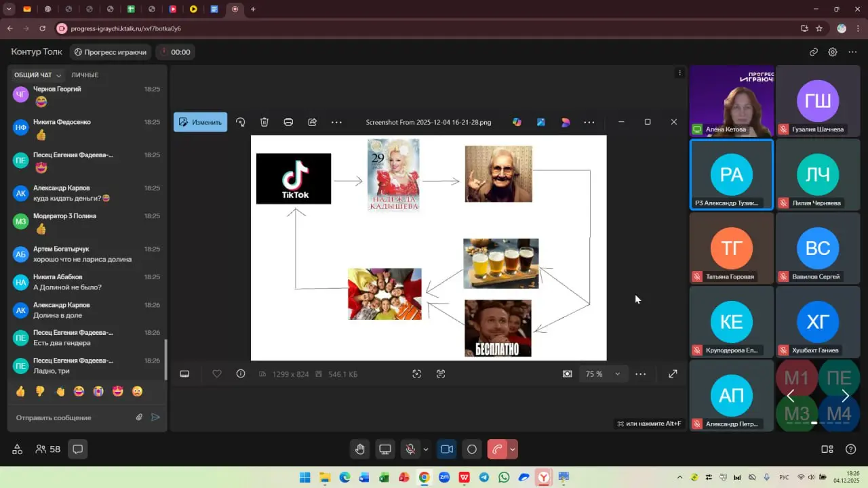Bookmark this page star icon

tap(819, 28)
